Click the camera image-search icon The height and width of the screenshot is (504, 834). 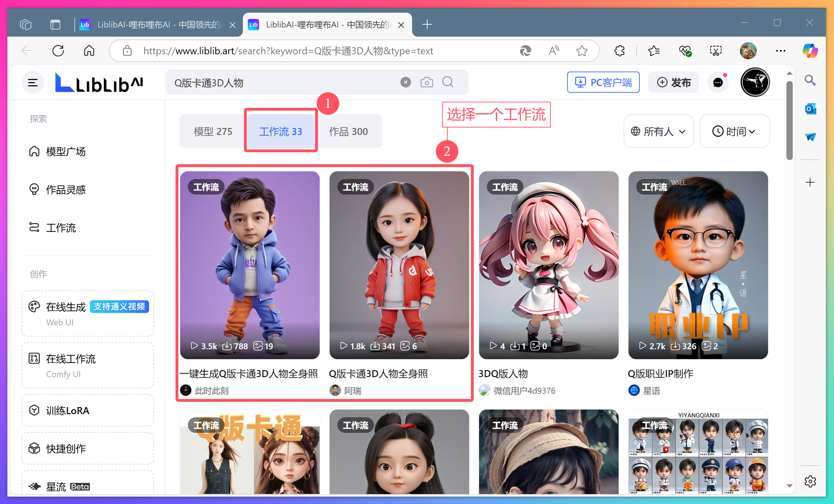click(x=427, y=82)
